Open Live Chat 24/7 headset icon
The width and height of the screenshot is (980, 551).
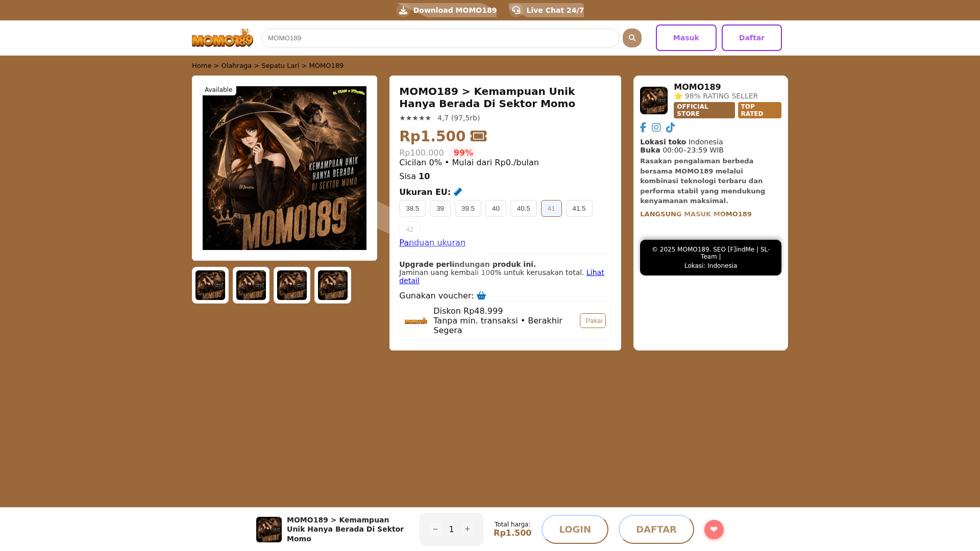pos(516,10)
